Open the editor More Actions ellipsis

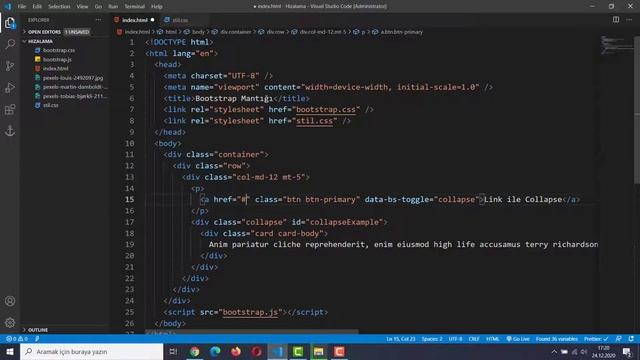point(629,20)
